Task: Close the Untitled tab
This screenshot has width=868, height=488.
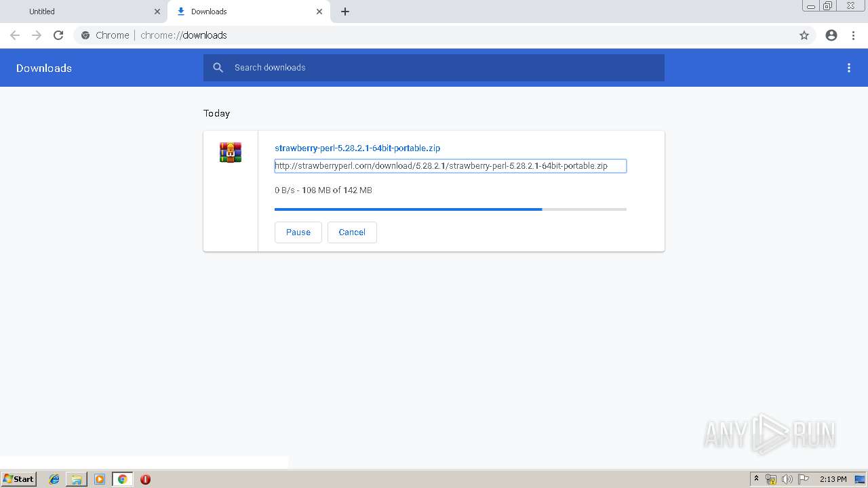Action: click(157, 12)
